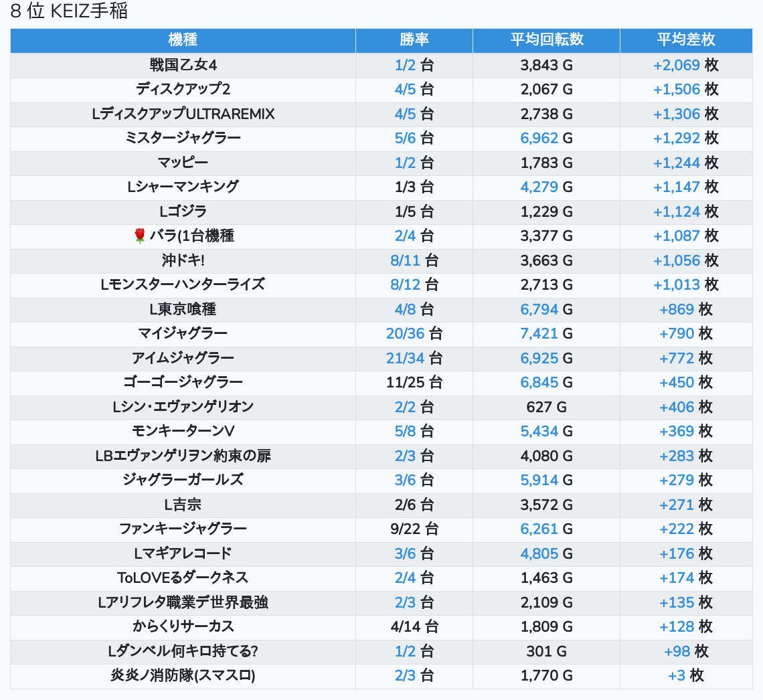Select the +1,506 枚 average difference cell
Image resolution: width=763 pixels, height=700 pixels.
point(686,90)
